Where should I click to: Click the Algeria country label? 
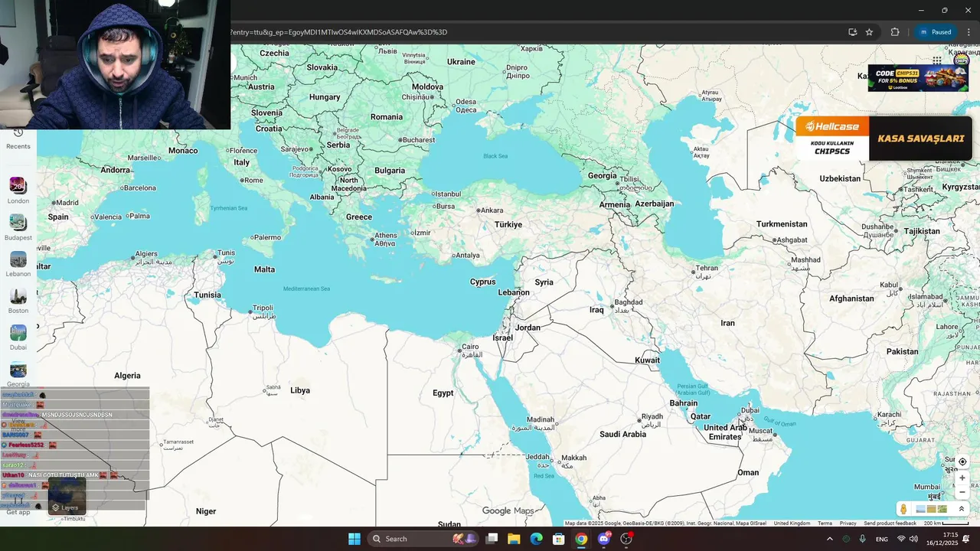(127, 375)
